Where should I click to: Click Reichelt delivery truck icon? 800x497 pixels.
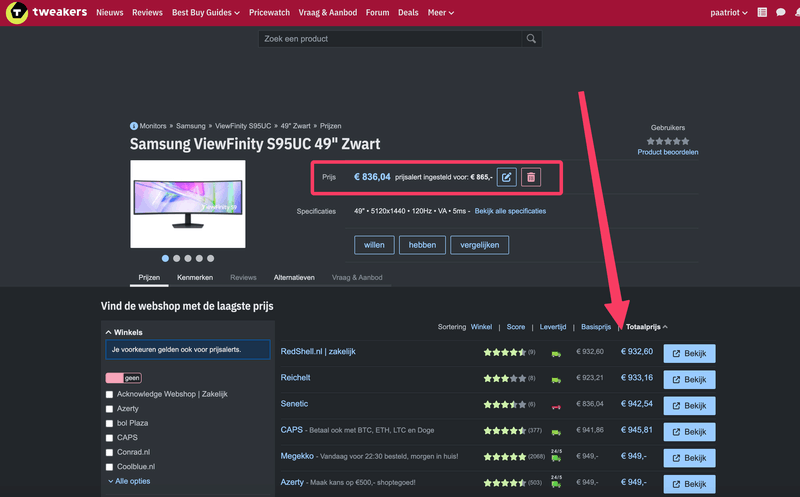click(556, 380)
